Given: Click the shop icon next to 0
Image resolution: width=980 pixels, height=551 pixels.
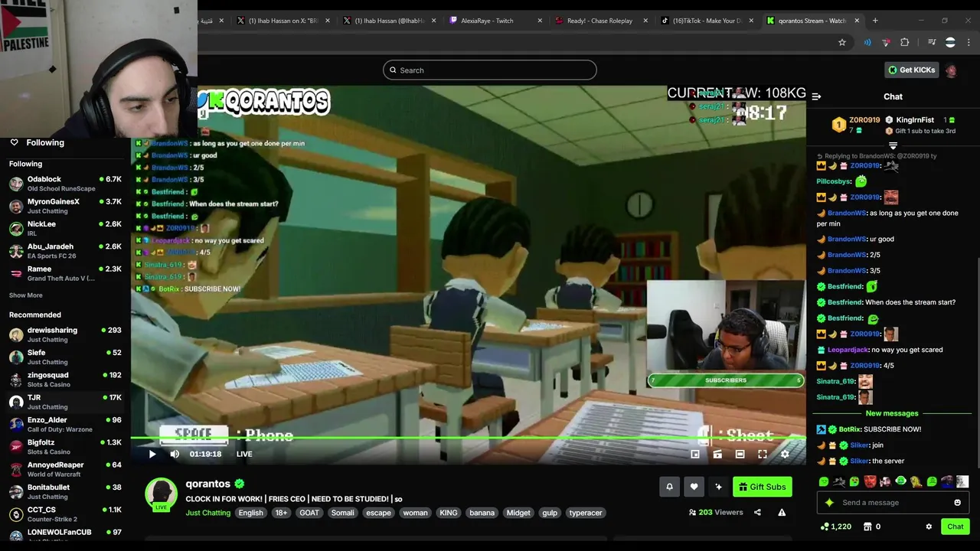Looking at the screenshot, I should click(x=867, y=527).
